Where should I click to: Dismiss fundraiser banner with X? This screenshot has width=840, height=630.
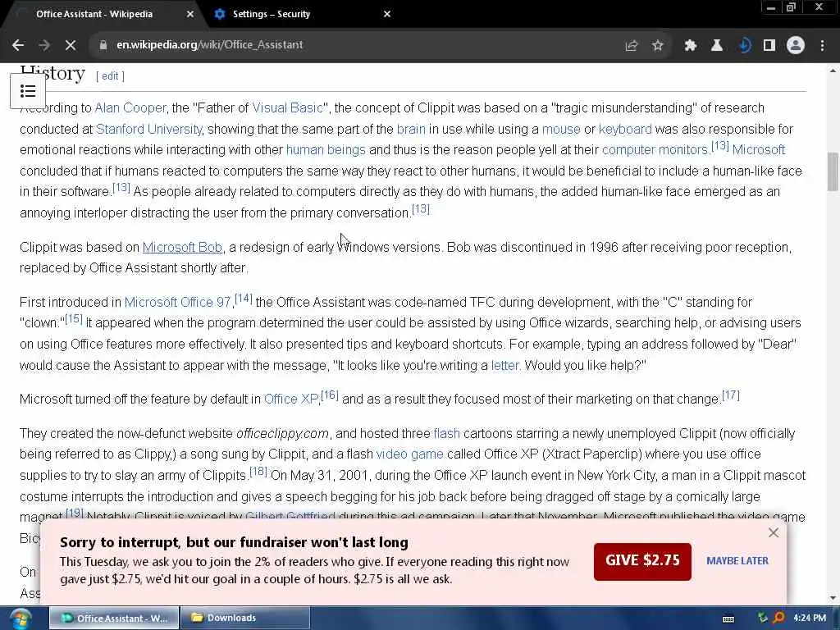(x=773, y=532)
